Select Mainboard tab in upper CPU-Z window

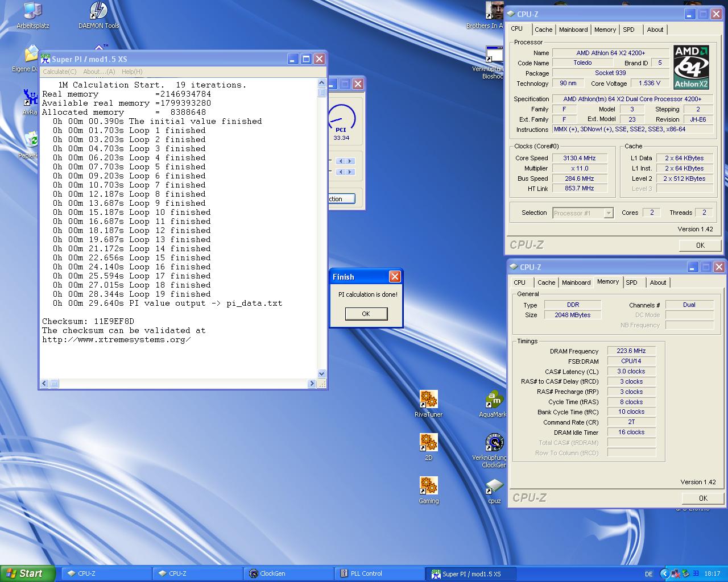[573, 30]
